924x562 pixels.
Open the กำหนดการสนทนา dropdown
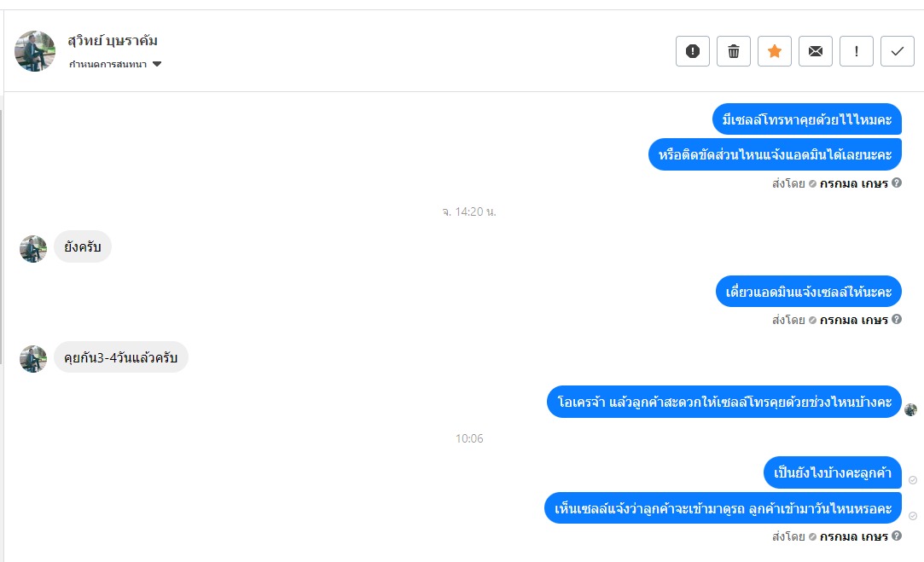[x=108, y=64]
